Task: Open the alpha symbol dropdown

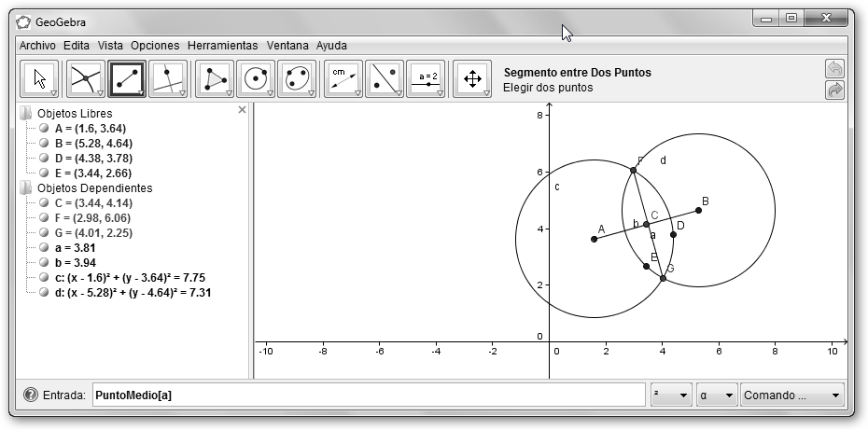Action: pos(716,395)
